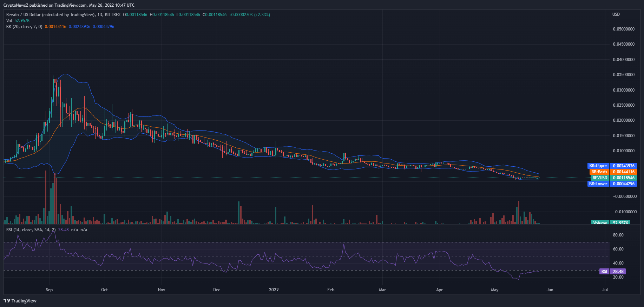Click the 20.00 RSI axis value
Screen dimensions: 644x307
point(618,277)
